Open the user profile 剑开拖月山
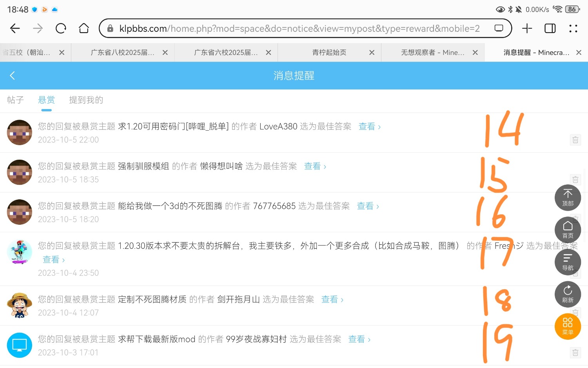This screenshot has width=588, height=368. (x=239, y=299)
